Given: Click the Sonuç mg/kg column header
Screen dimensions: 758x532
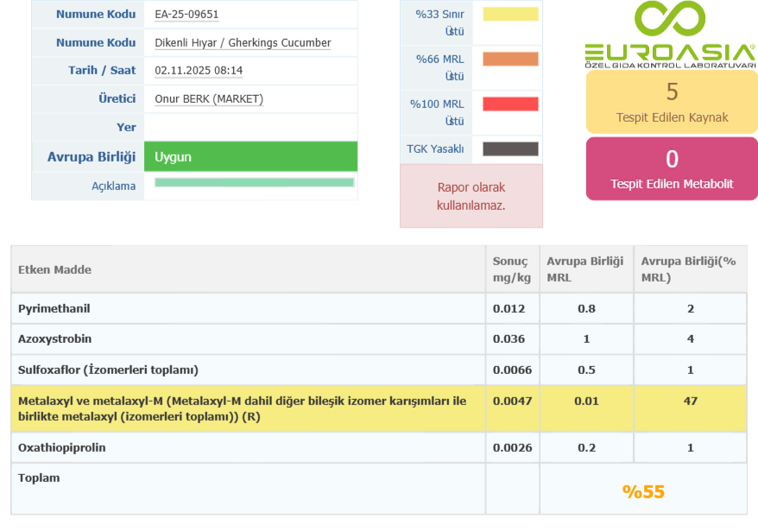Looking at the screenshot, I should coord(510,269).
